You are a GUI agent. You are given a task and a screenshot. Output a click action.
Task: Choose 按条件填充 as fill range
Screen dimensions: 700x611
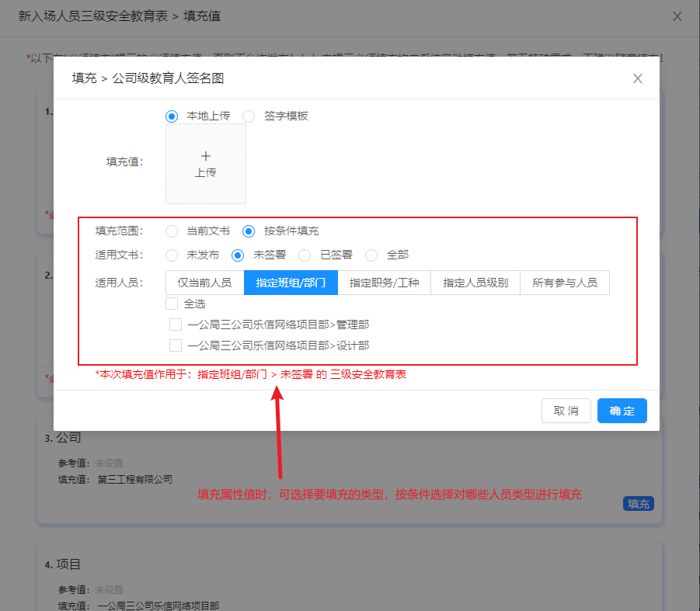click(x=249, y=231)
